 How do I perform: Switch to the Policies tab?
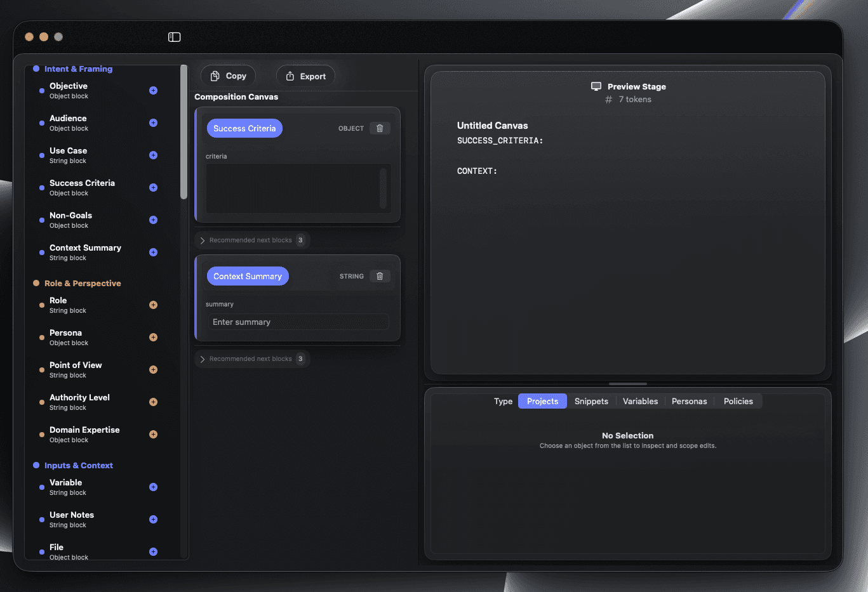click(x=738, y=402)
